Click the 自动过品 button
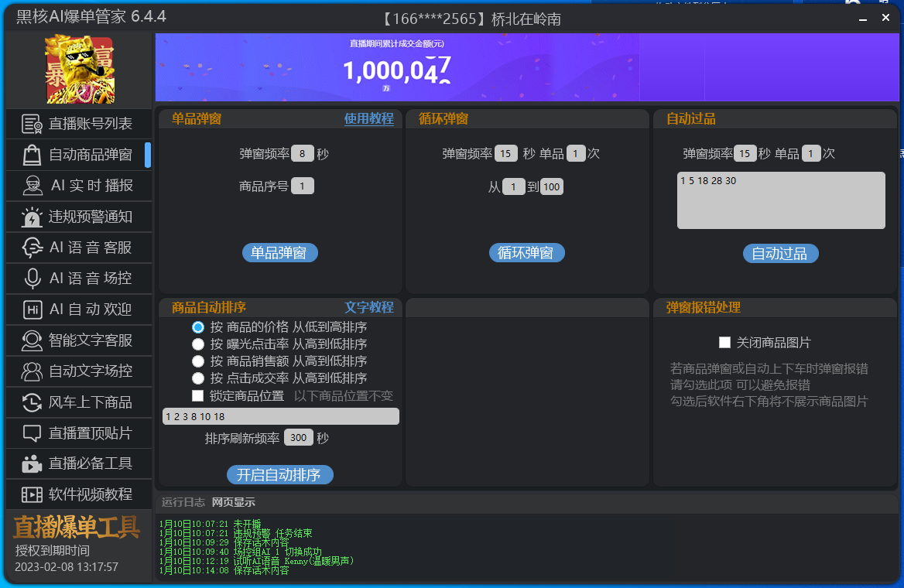This screenshot has width=904, height=588. tap(780, 254)
